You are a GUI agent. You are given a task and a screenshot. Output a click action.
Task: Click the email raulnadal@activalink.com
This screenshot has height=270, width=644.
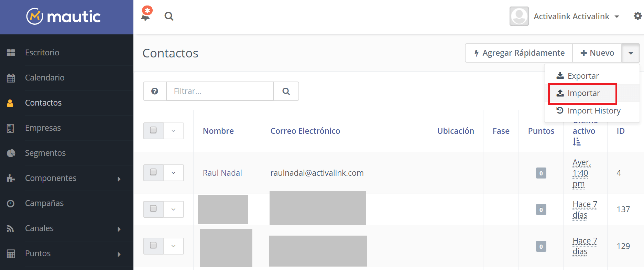(317, 173)
